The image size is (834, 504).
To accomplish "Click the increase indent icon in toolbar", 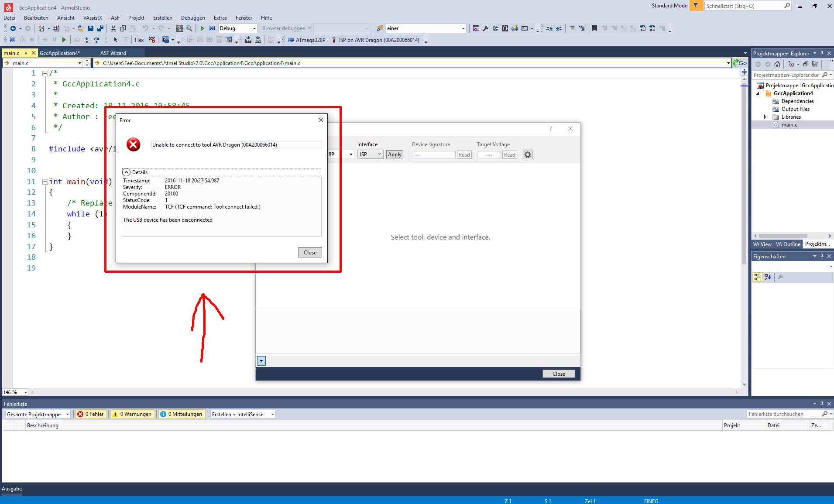I will point(559,28).
